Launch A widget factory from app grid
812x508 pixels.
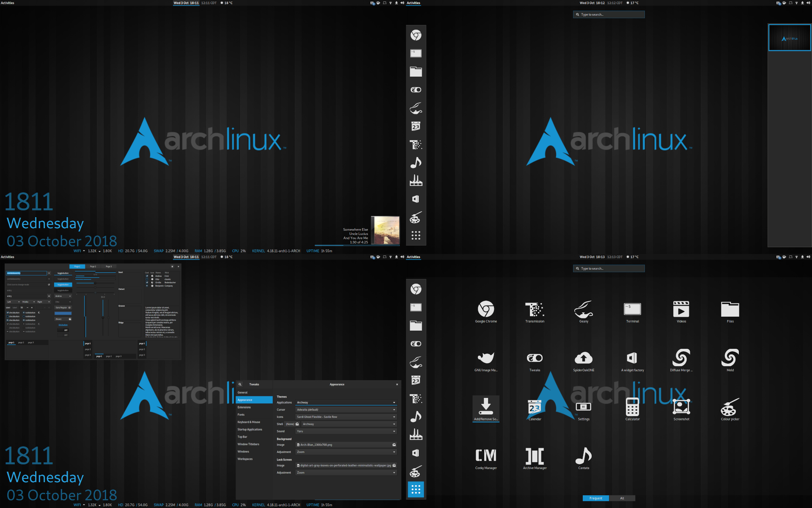pos(633,361)
